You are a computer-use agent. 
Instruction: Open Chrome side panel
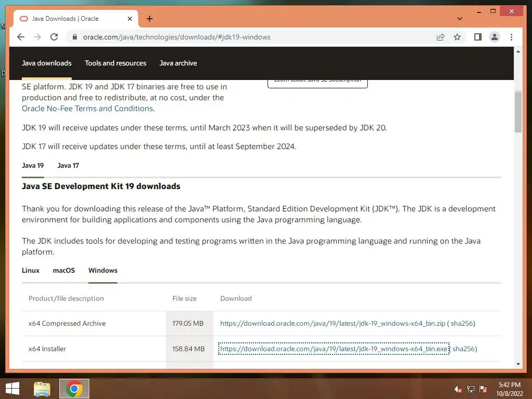tap(478, 37)
